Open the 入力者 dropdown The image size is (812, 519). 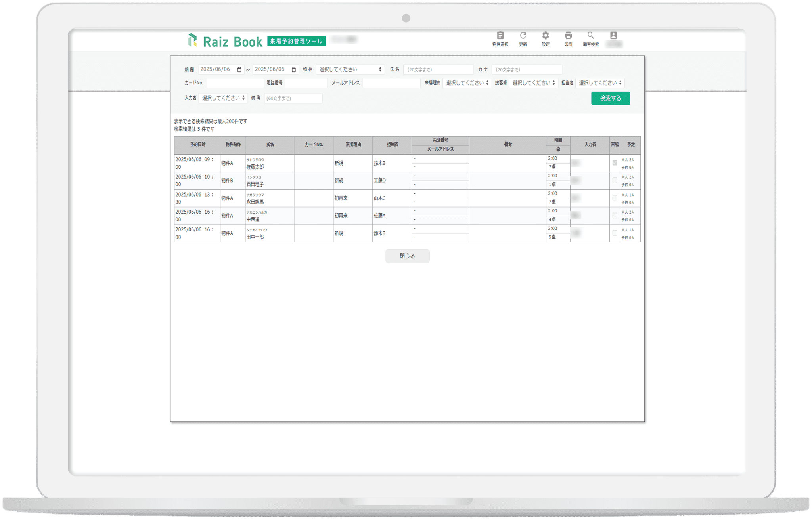(223, 98)
